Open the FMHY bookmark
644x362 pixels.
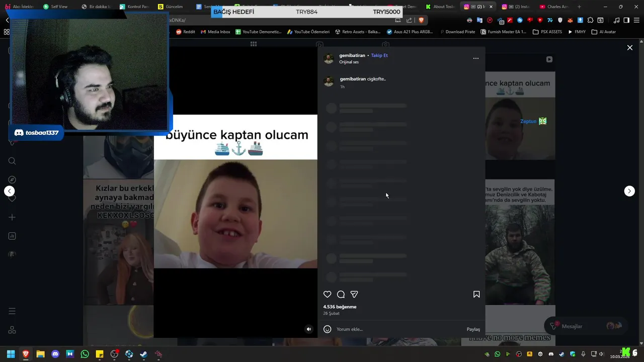[577, 32]
